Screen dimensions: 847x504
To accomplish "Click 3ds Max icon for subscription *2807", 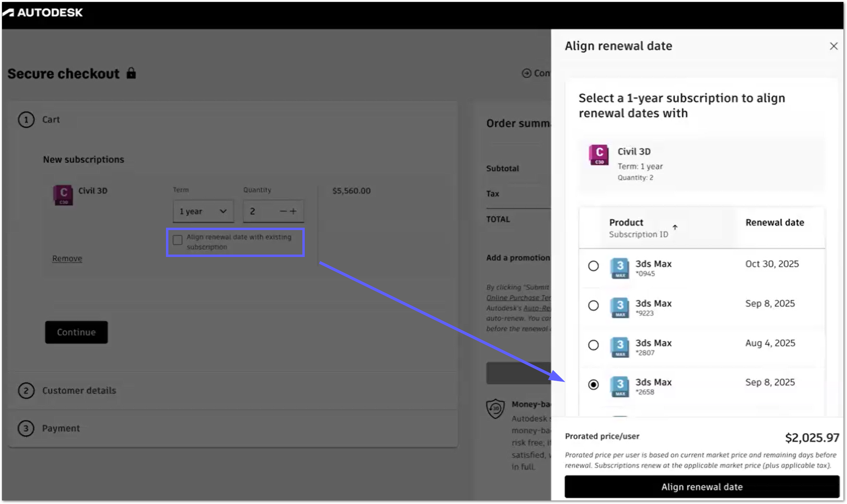I will tap(620, 347).
